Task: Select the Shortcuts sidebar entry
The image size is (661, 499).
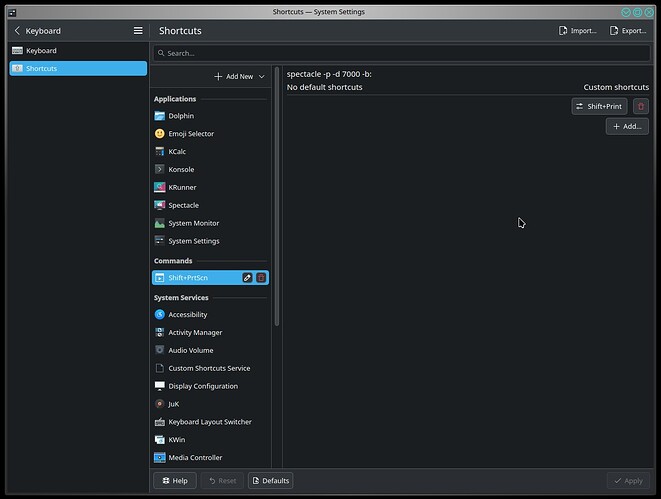Action: pyautogui.click(x=78, y=68)
